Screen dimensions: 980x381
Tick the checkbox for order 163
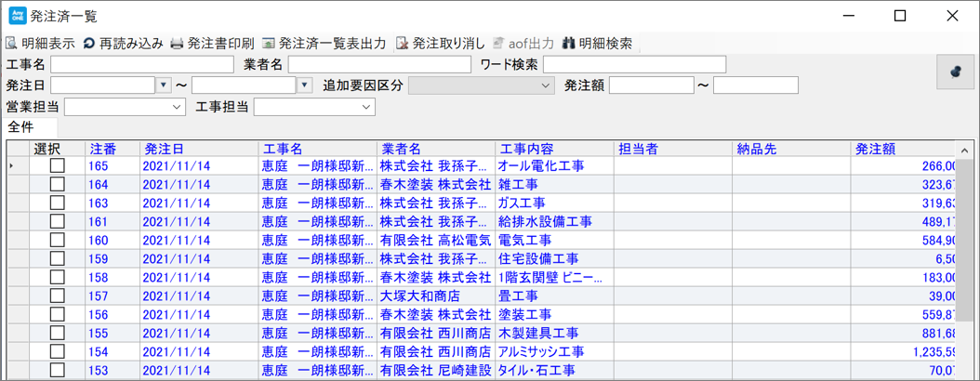58,203
